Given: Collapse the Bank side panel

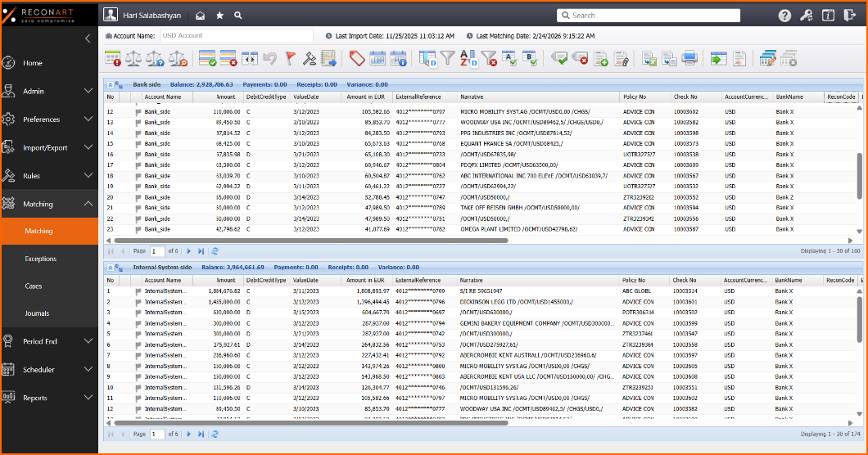Looking at the screenshot, I should pos(111,84).
